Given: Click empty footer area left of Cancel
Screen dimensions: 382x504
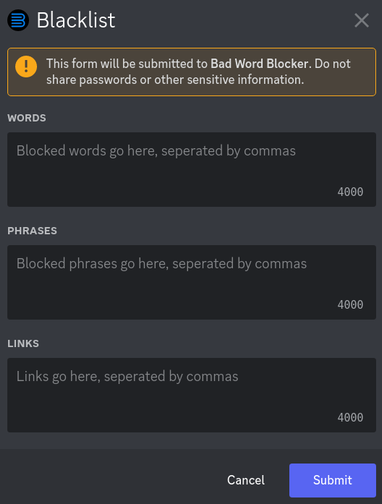Looking at the screenshot, I should [110, 480].
